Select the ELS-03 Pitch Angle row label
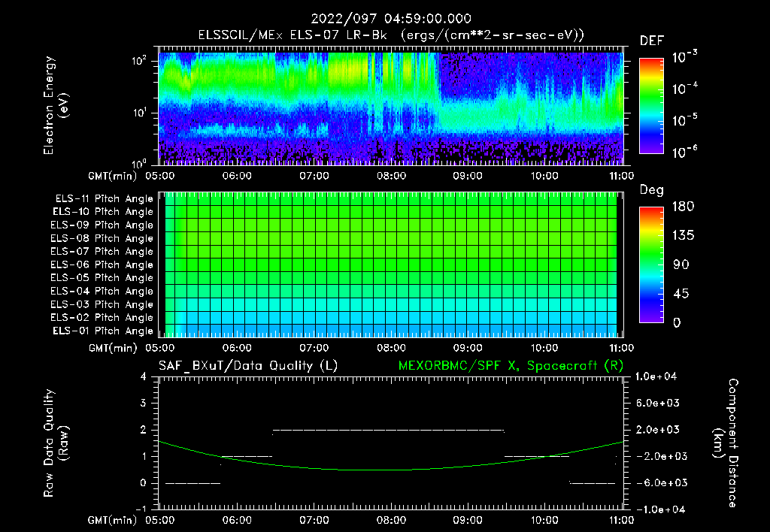770x532 pixels. (102, 304)
